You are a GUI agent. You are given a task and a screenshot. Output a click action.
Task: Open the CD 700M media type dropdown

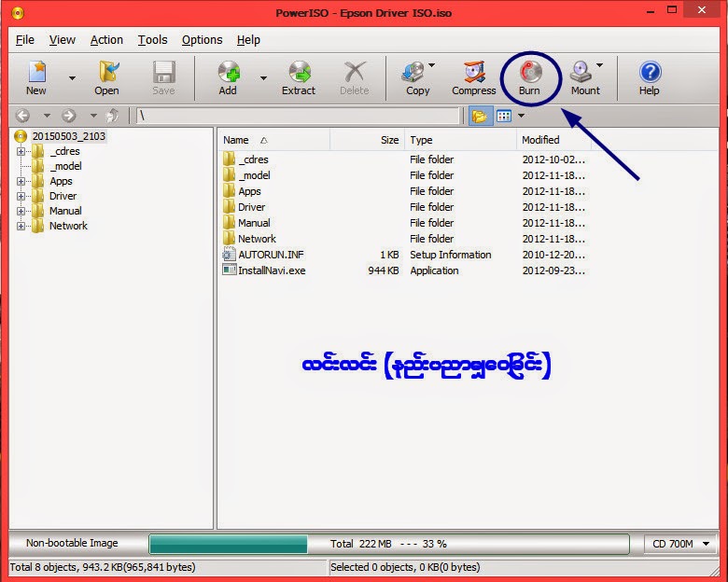pos(681,544)
